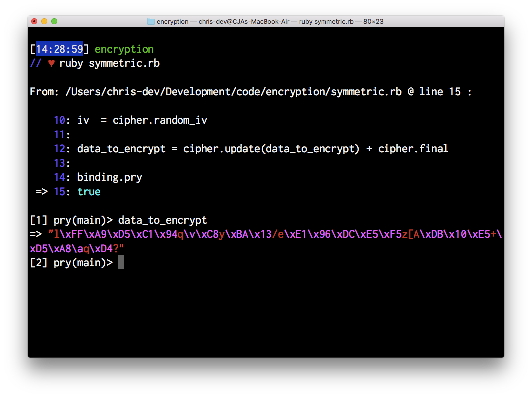Viewport: 532px width, 397px height.
Task: Click '[1] pry(main)>' prompt
Action: tap(71, 220)
